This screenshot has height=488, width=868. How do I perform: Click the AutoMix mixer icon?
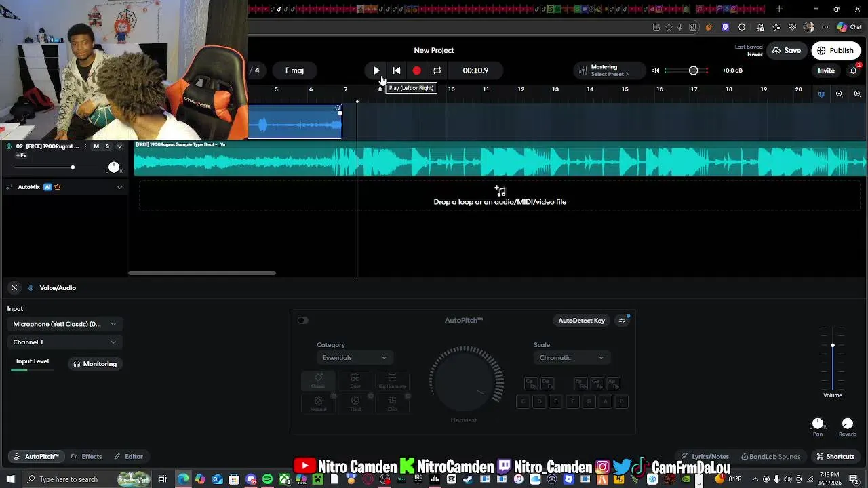point(9,187)
